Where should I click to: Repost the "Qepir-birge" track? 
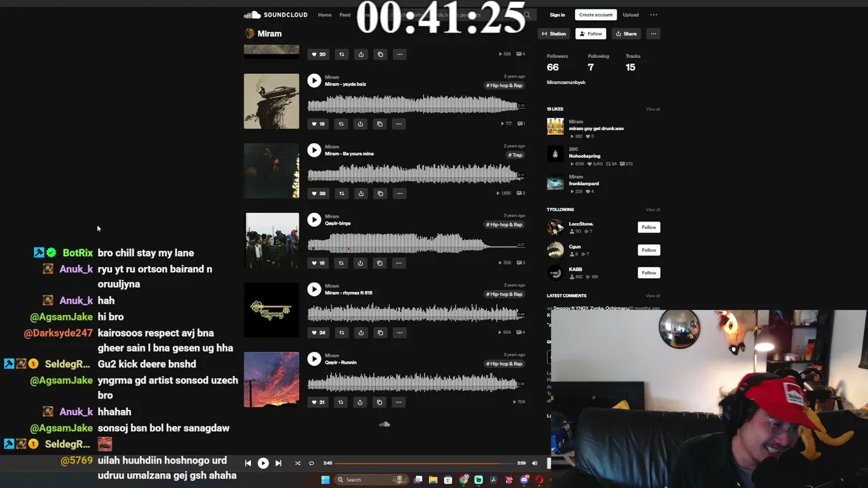[341, 263]
